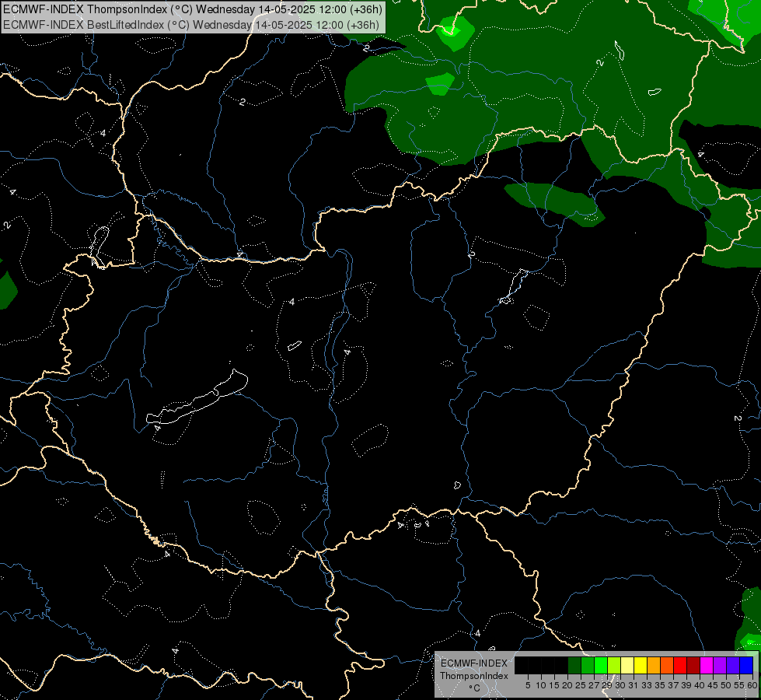Choose the red-orange 35–37 legend swatch
The image size is (761, 700).
(x=667, y=665)
